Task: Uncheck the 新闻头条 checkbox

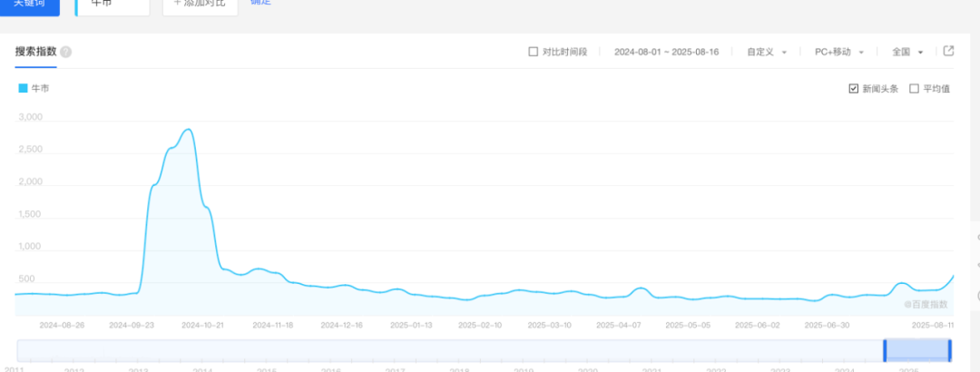Action: (853, 89)
